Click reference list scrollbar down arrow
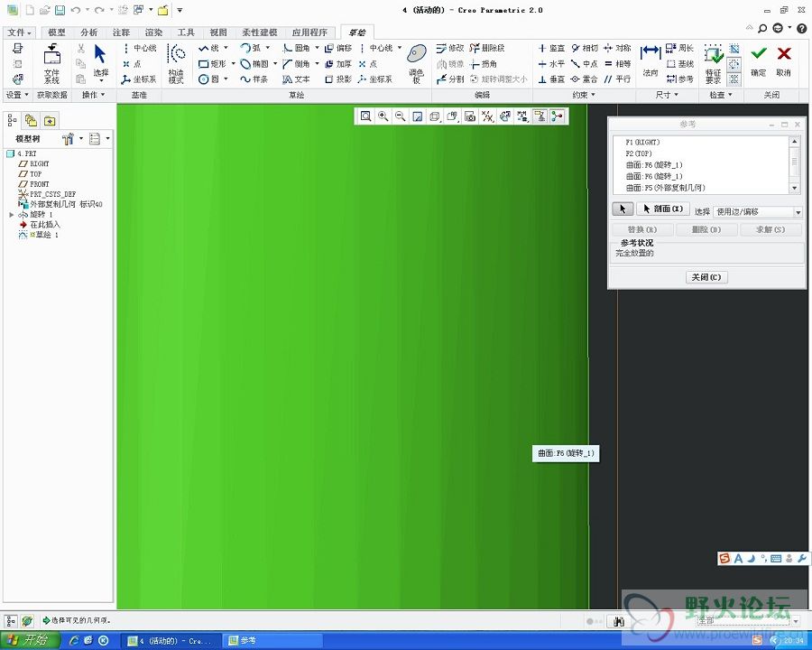The image size is (812, 650). click(x=795, y=188)
